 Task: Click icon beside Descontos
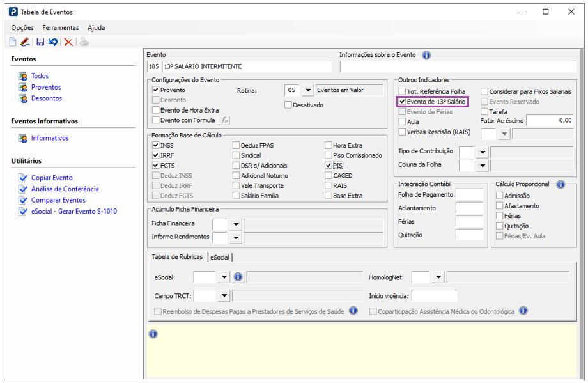point(23,98)
